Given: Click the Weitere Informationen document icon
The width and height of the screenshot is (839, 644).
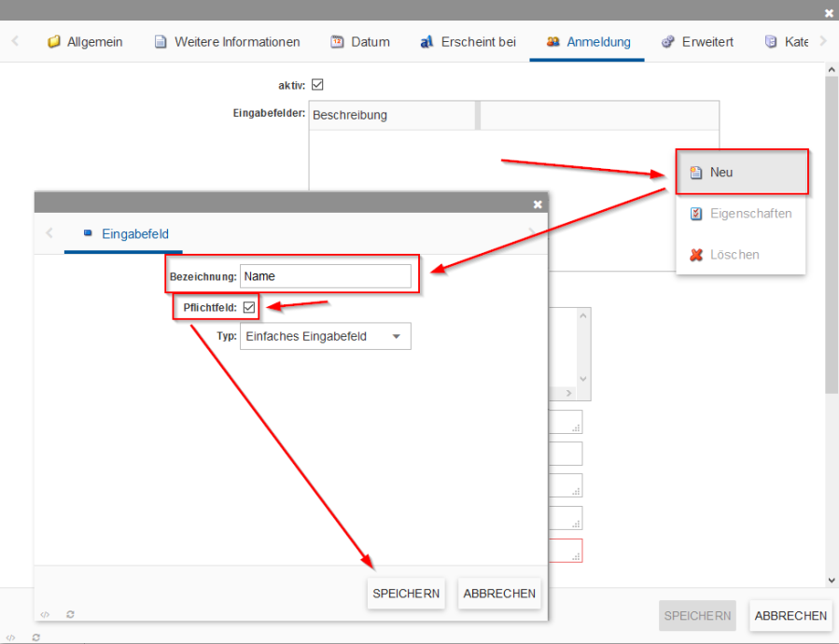Looking at the screenshot, I should click(161, 42).
